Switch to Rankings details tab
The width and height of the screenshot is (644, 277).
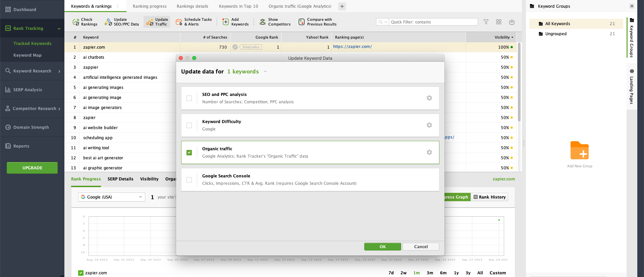click(193, 6)
